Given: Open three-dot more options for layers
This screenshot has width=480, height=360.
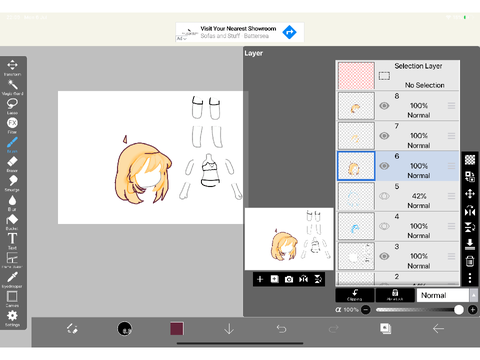Looking at the screenshot, I should coord(470,278).
